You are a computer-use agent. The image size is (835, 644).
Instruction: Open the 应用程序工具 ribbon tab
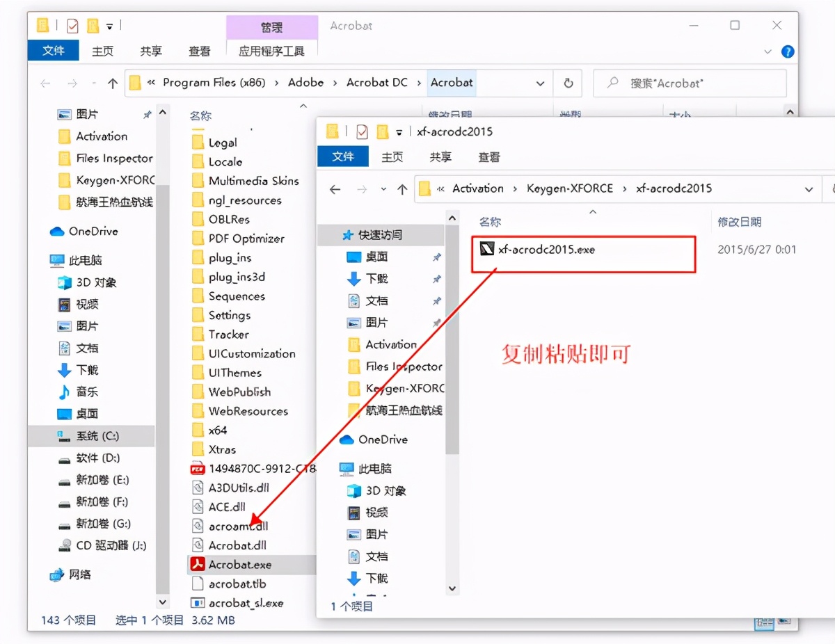pos(271,49)
